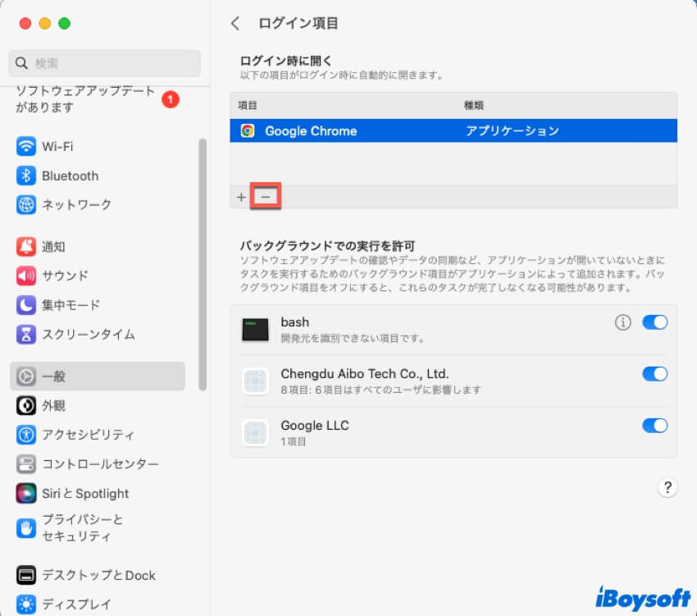
Task: Select the 一般 sidebar label
Action: point(53,376)
